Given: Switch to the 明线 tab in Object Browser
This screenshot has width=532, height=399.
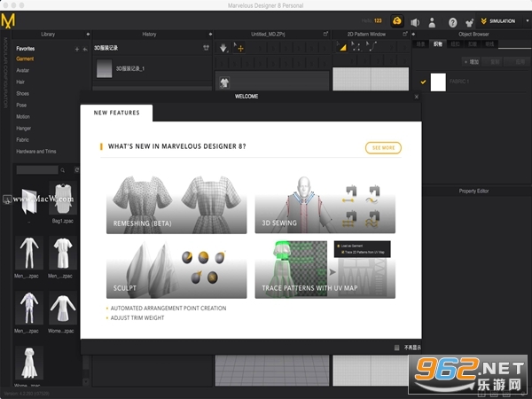Looking at the screenshot, I should point(489,44).
